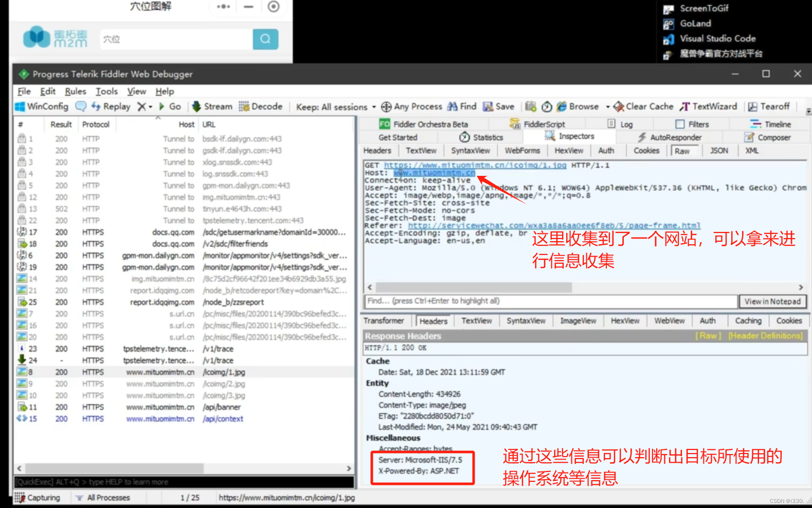Toggle Stream mode in the toolbar
812x508 pixels.
212,106
